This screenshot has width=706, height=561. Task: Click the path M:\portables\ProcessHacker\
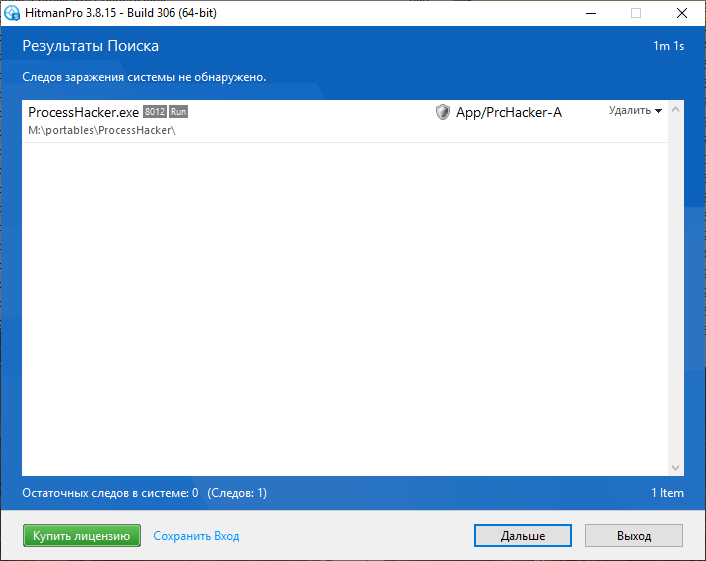[102, 131]
